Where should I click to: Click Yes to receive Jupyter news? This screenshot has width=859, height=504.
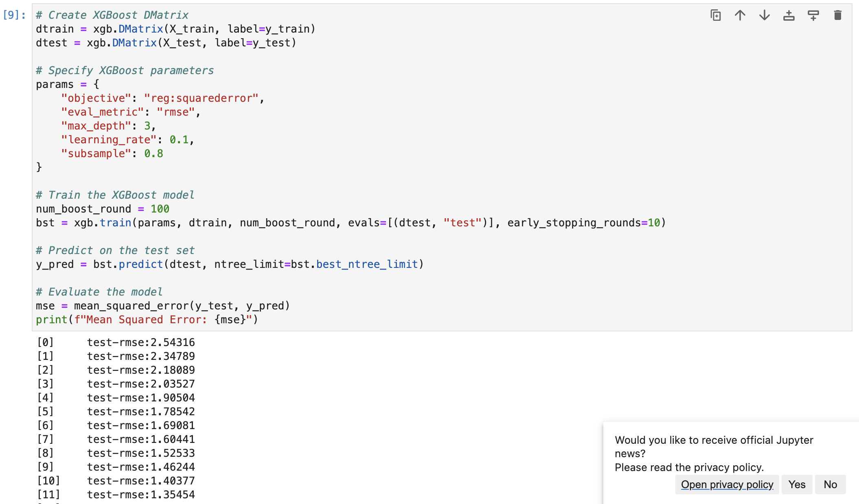pyautogui.click(x=797, y=484)
